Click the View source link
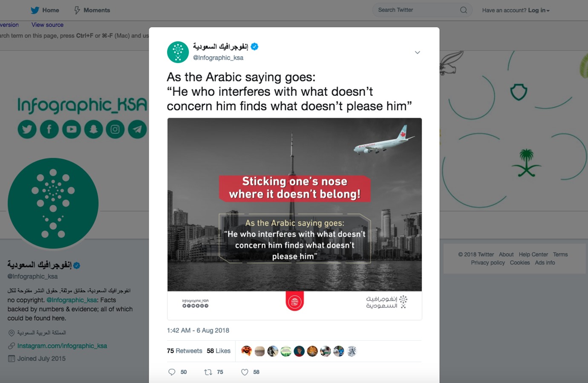The width and height of the screenshot is (588, 383). tap(47, 25)
